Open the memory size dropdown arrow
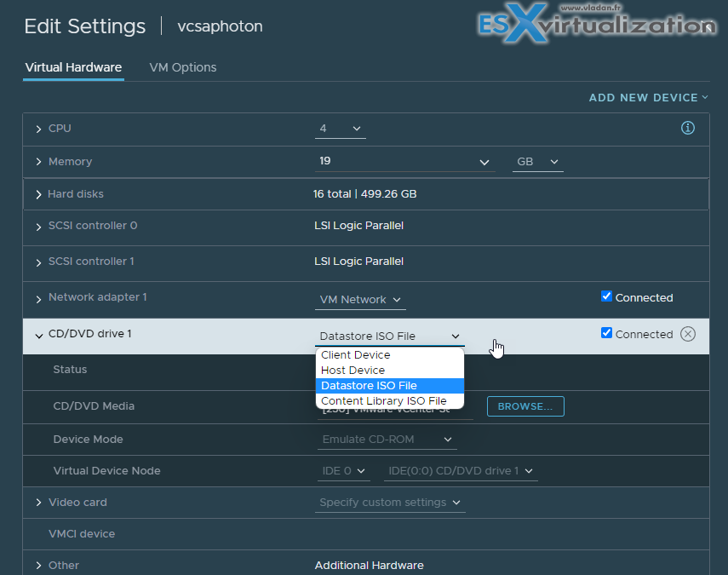The image size is (728, 575). pyautogui.click(x=484, y=162)
